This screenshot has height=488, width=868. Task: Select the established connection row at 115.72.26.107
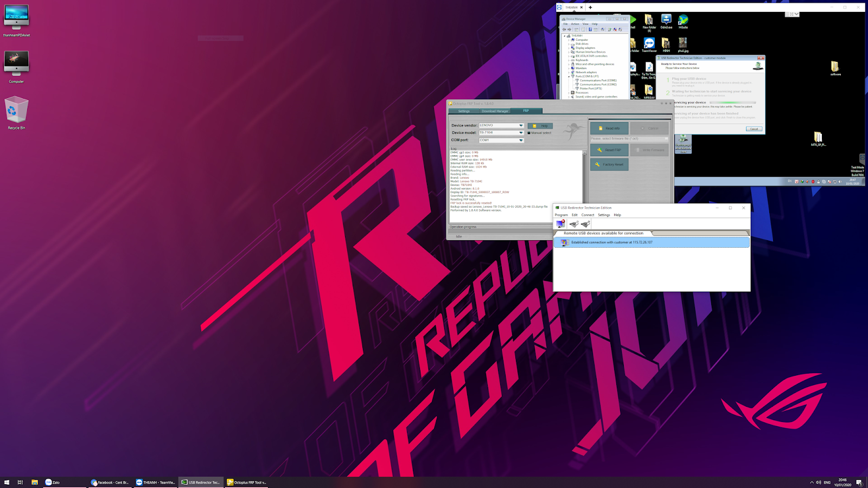click(x=652, y=242)
